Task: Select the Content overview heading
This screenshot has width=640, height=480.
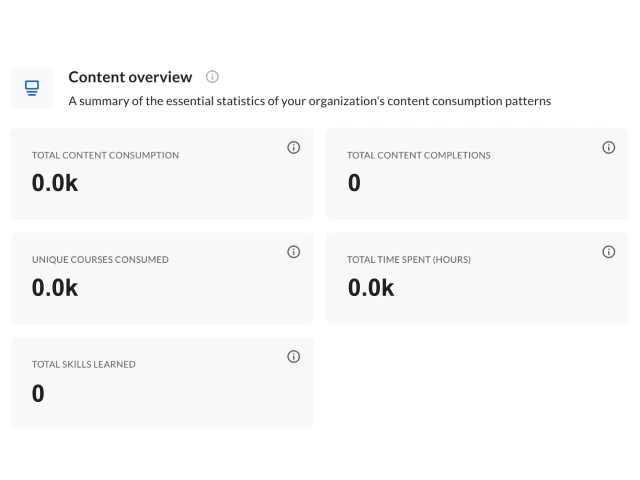Action: pyautogui.click(x=130, y=77)
